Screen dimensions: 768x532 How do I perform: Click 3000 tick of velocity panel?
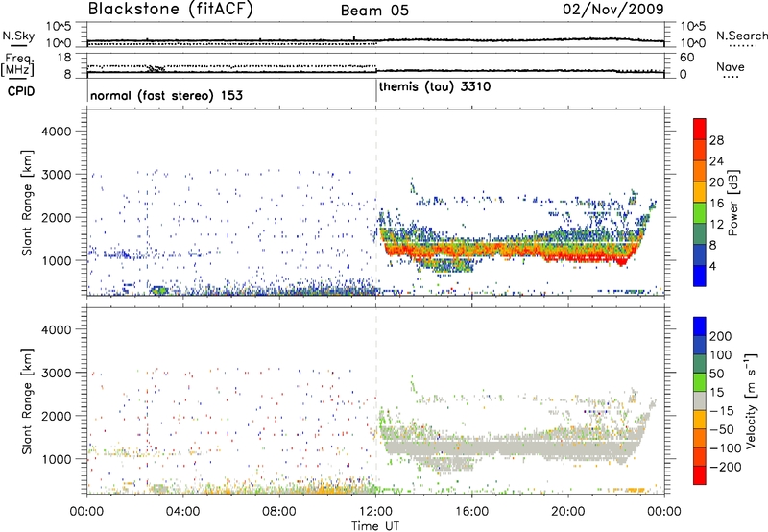[x=56, y=373]
